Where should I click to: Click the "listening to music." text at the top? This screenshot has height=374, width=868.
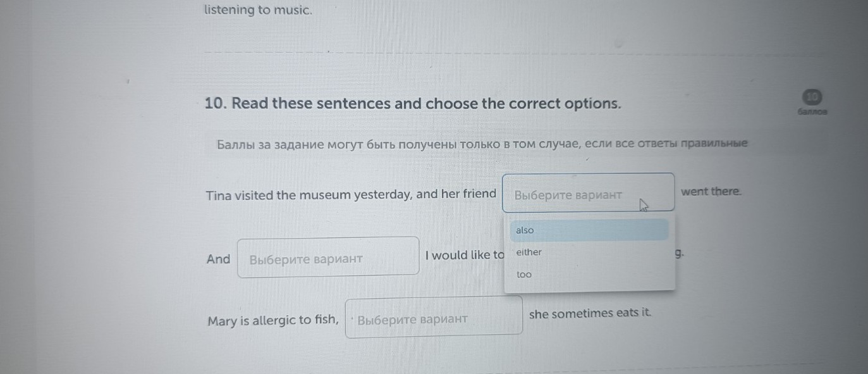tap(258, 11)
